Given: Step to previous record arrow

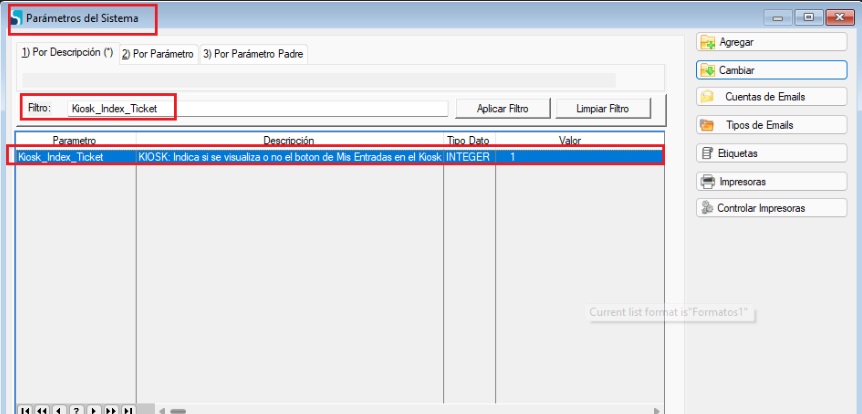Looking at the screenshot, I should point(59,410).
